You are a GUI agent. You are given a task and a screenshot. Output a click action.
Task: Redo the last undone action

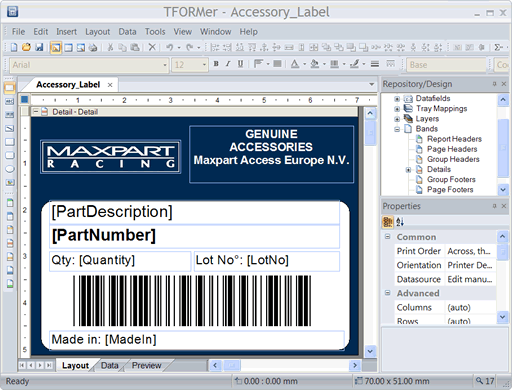[x=190, y=47]
